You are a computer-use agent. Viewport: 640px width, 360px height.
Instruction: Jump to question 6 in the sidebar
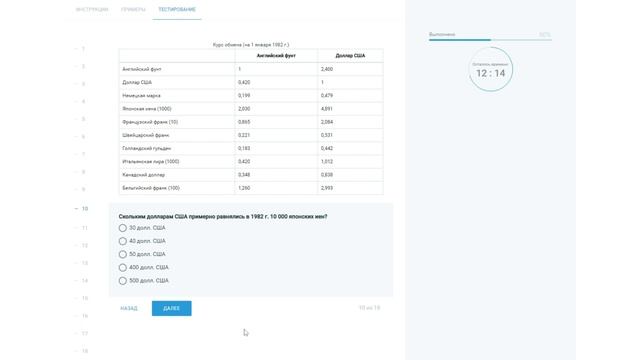(83, 137)
